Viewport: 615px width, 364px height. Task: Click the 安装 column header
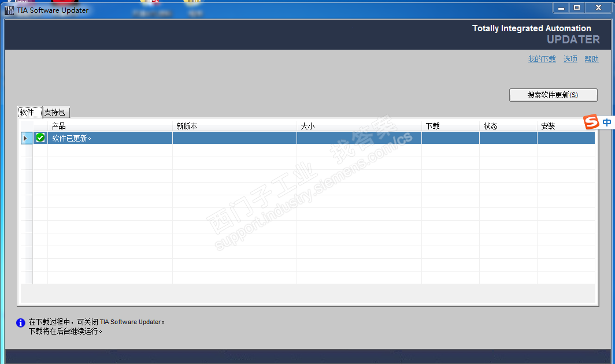click(x=565, y=126)
